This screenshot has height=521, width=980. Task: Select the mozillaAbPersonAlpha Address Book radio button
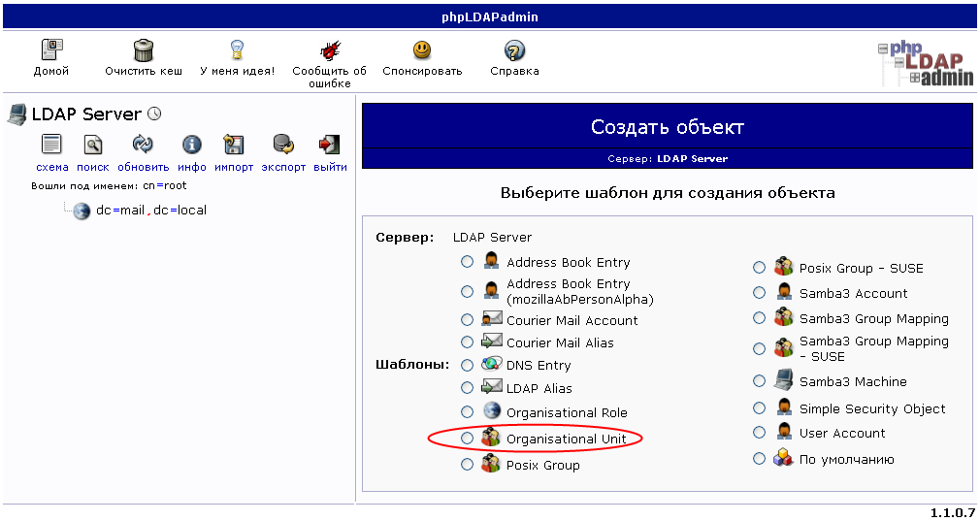[467, 291]
